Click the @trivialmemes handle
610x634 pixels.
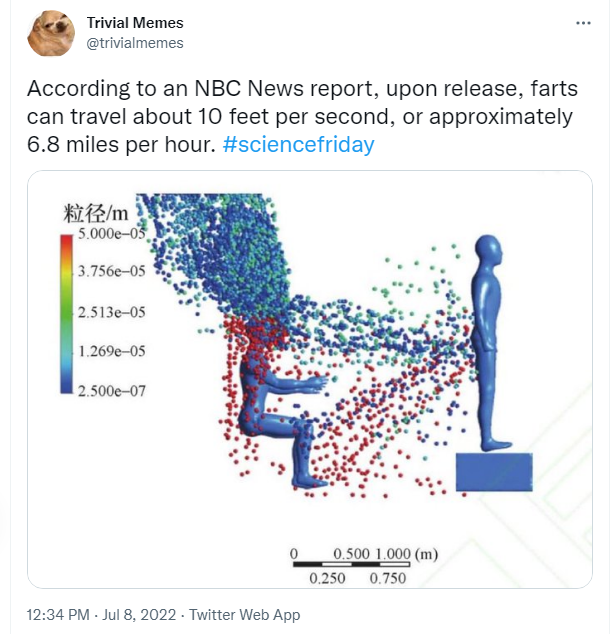[x=135, y=43]
